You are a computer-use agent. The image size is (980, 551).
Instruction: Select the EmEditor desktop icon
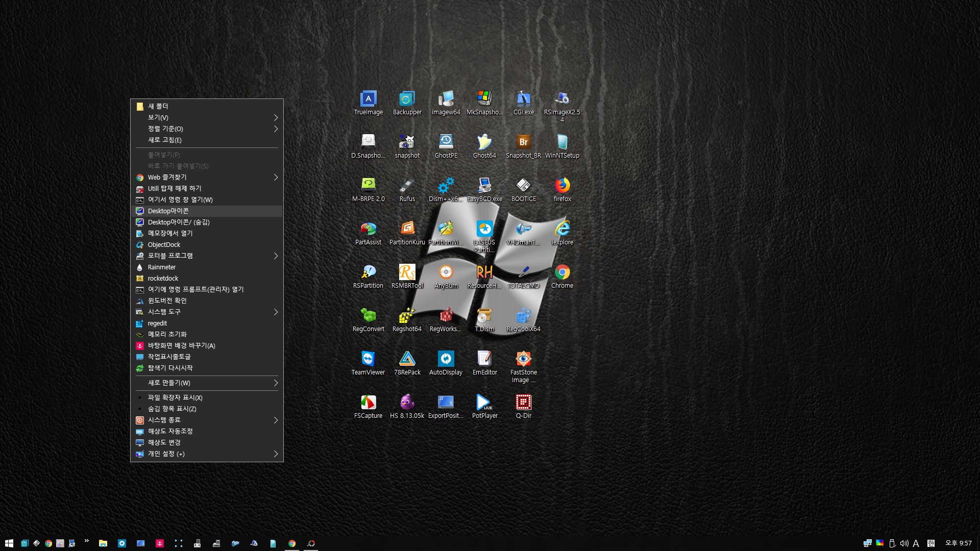click(484, 363)
